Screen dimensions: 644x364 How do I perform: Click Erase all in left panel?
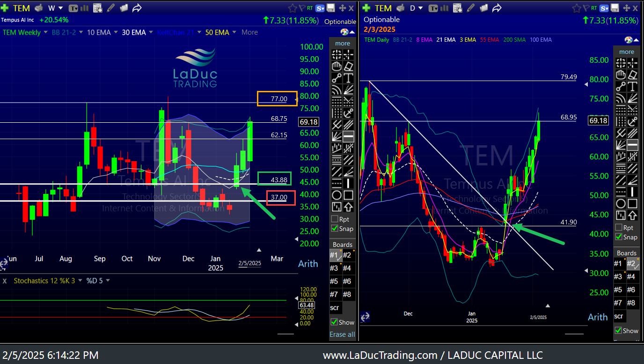(342, 334)
